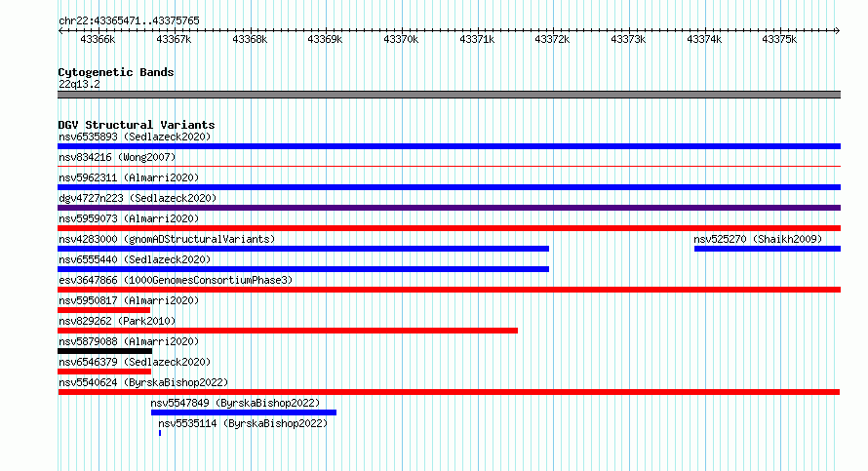
Task: Click the black bar for nsv5879088
Action: point(104,351)
